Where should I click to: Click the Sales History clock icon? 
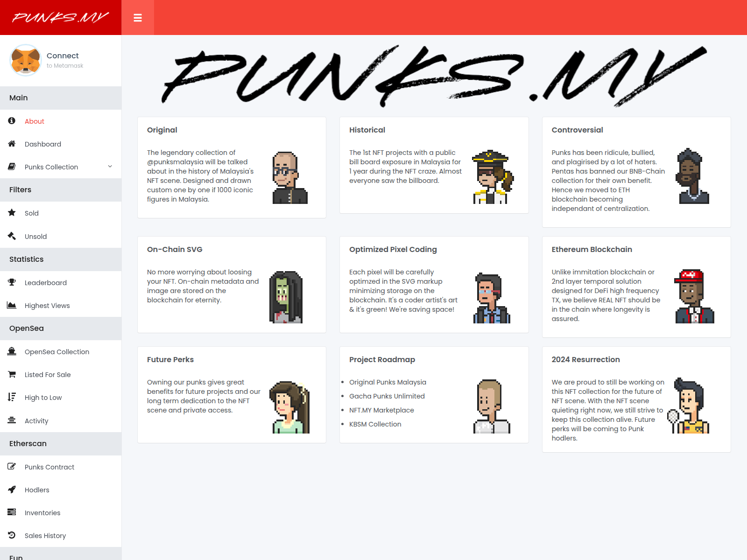click(12, 535)
